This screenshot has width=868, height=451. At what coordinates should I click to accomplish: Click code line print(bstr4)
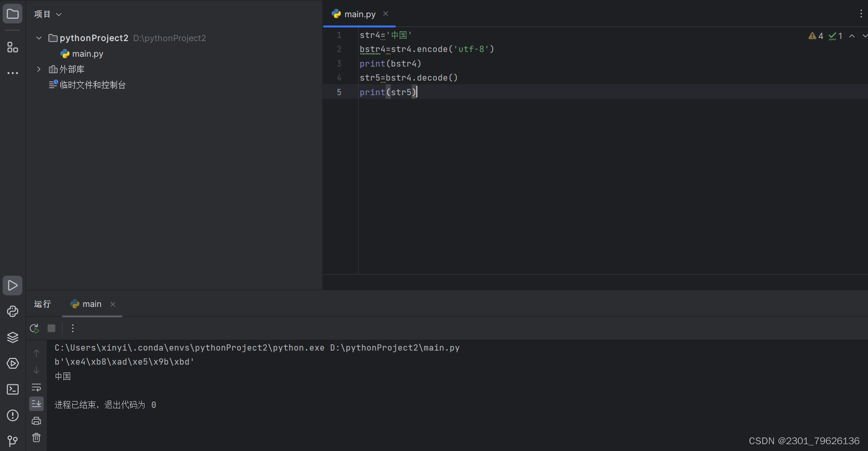(390, 63)
